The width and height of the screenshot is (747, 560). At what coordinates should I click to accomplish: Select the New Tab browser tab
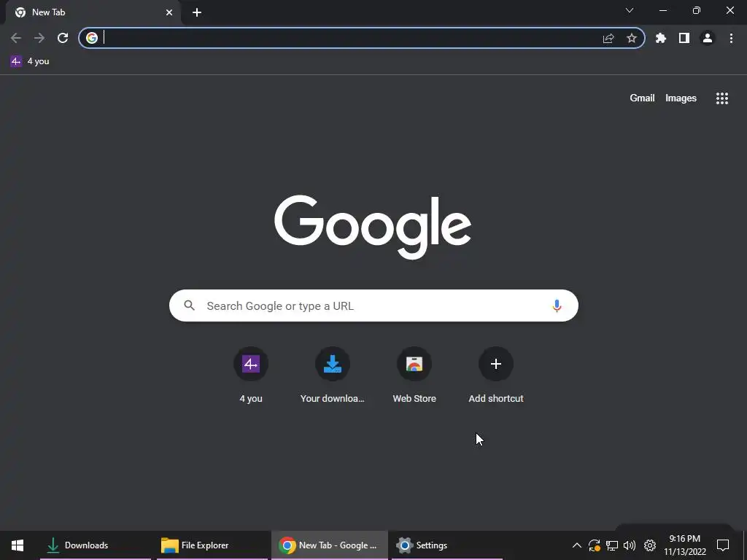pos(94,12)
